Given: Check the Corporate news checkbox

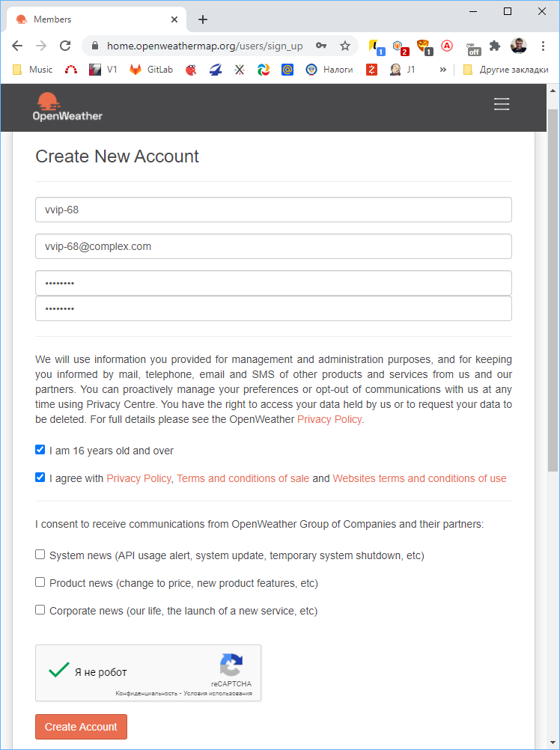Looking at the screenshot, I should pos(40,610).
